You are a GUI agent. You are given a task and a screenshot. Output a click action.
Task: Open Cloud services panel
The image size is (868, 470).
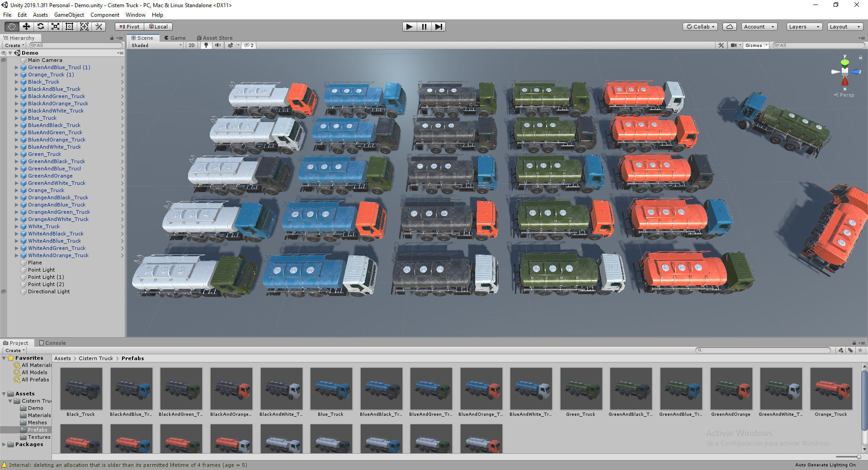pos(730,27)
